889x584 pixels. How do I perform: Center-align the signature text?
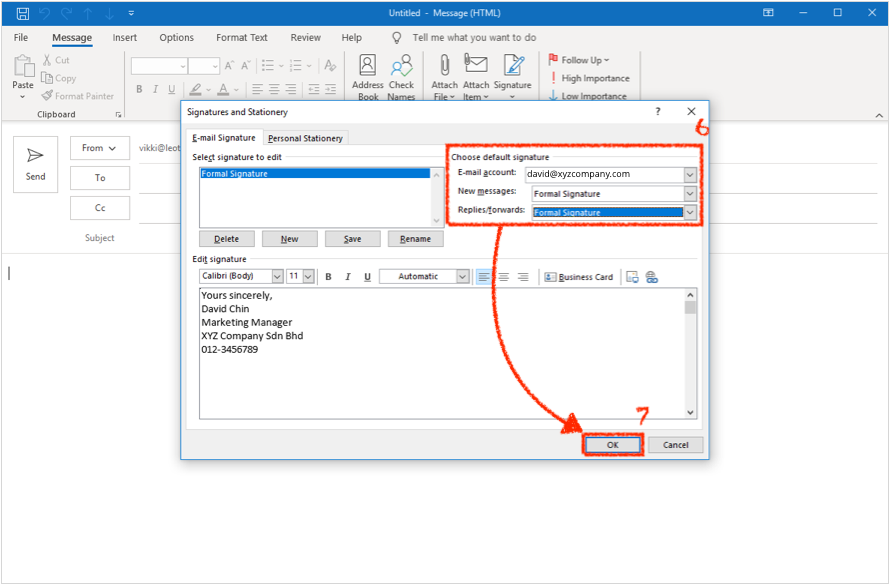(503, 277)
